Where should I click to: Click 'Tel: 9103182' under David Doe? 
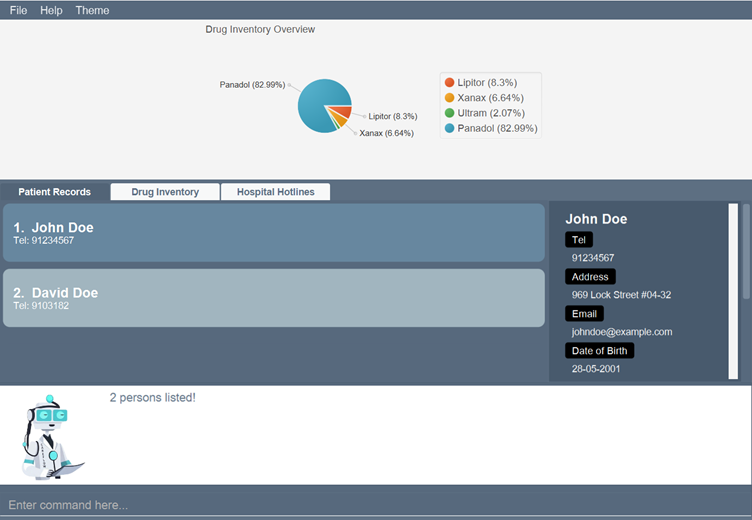point(41,306)
